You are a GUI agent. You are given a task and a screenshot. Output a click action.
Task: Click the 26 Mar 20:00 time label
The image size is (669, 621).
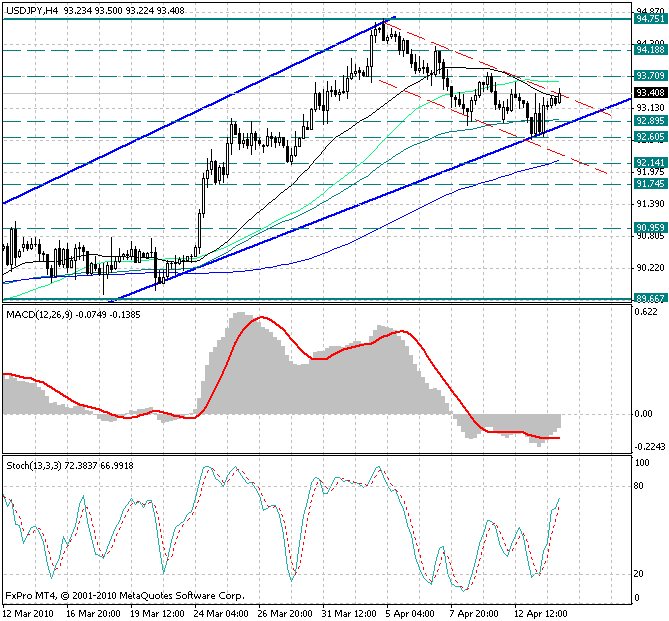point(285,614)
